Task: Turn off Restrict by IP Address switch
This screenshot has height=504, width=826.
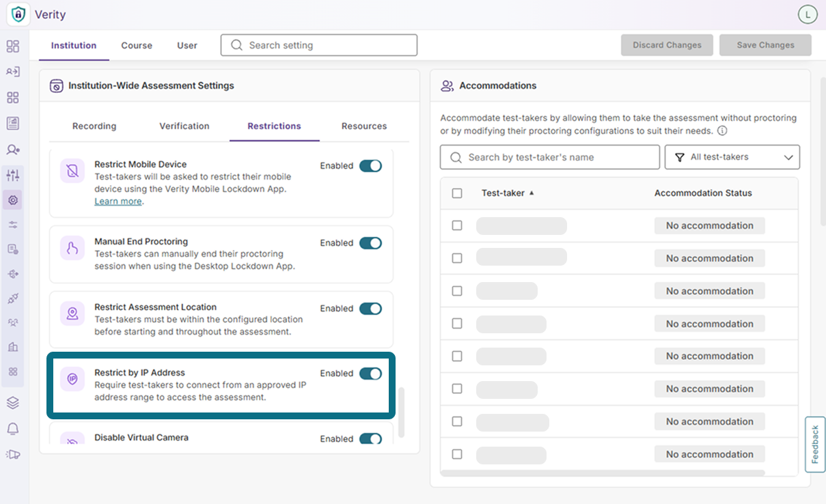Action: tap(370, 374)
